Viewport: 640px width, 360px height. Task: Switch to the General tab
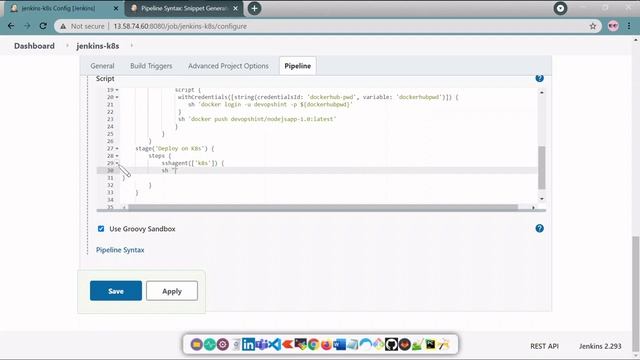click(x=102, y=66)
